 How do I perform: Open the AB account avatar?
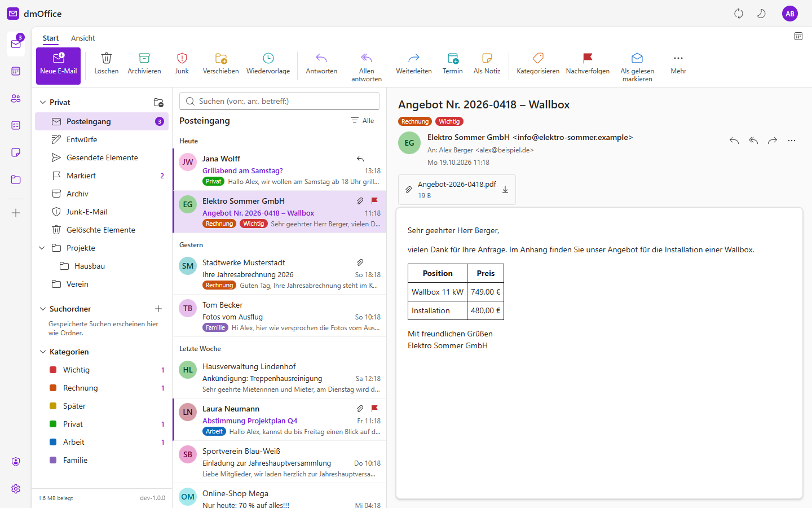point(790,14)
